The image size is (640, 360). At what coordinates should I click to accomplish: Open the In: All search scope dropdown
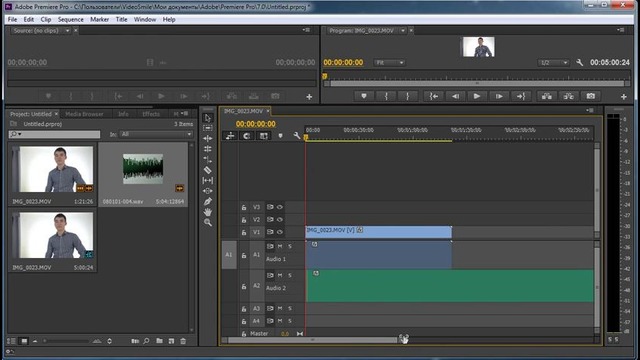click(x=156, y=134)
